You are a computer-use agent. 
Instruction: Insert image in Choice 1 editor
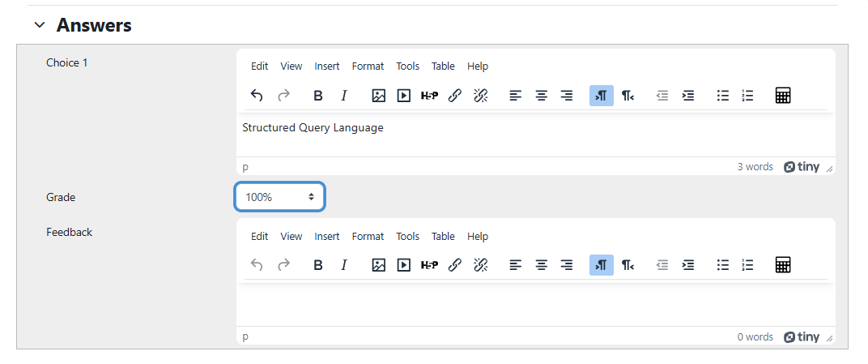[x=378, y=96]
